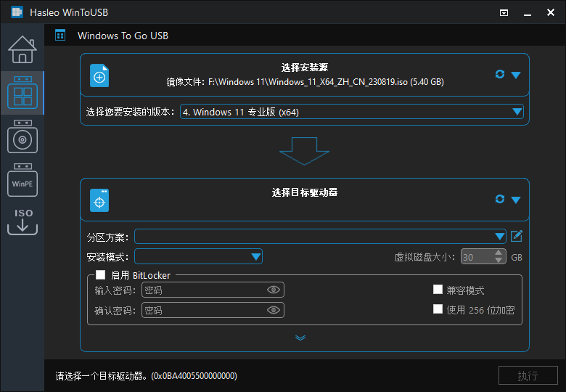
Task: Open the Windows Installation USB disc icon
Action: (22, 136)
